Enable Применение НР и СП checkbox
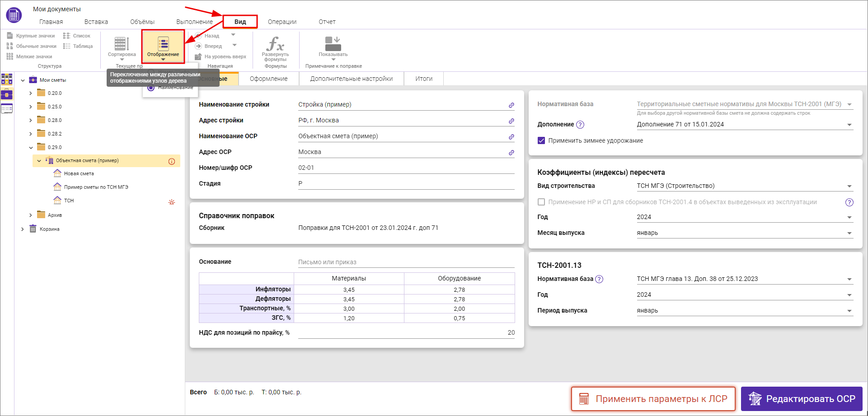The height and width of the screenshot is (416, 868). [541, 202]
